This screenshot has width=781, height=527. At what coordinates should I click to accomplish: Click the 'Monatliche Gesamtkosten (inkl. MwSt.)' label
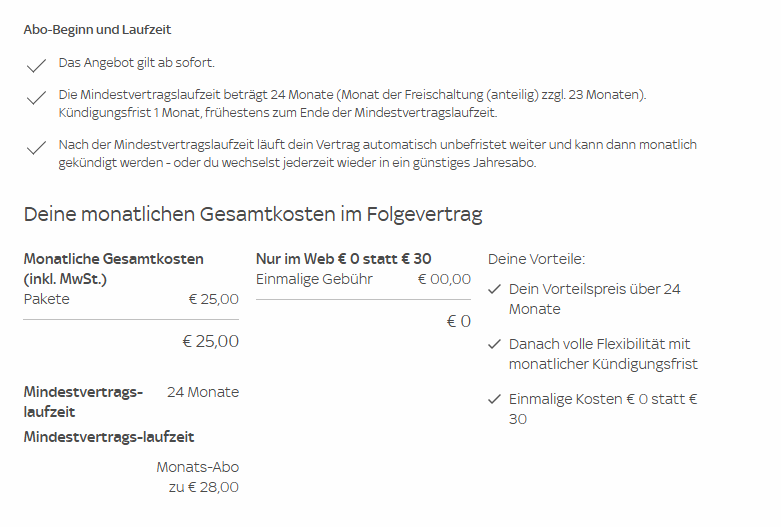(114, 269)
